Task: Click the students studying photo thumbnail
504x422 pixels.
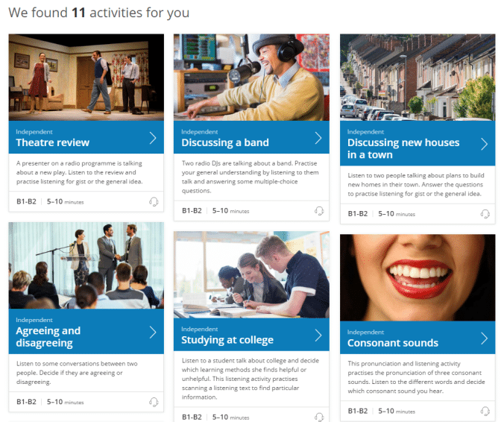Action: click(251, 275)
